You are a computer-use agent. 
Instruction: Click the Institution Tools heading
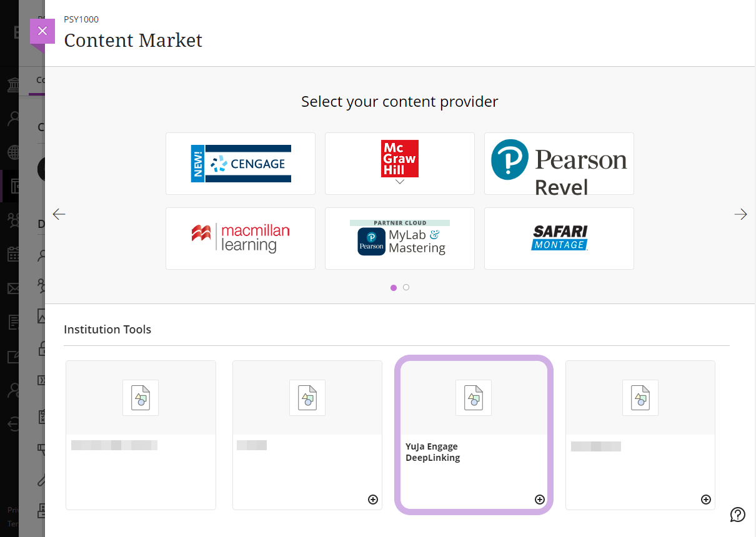[107, 329]
